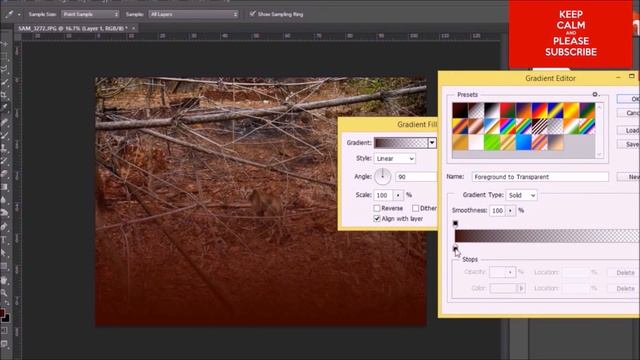The image size is (640, 360).
Task: Open Sample Size dropdown
Action: (x=90, y=14)
